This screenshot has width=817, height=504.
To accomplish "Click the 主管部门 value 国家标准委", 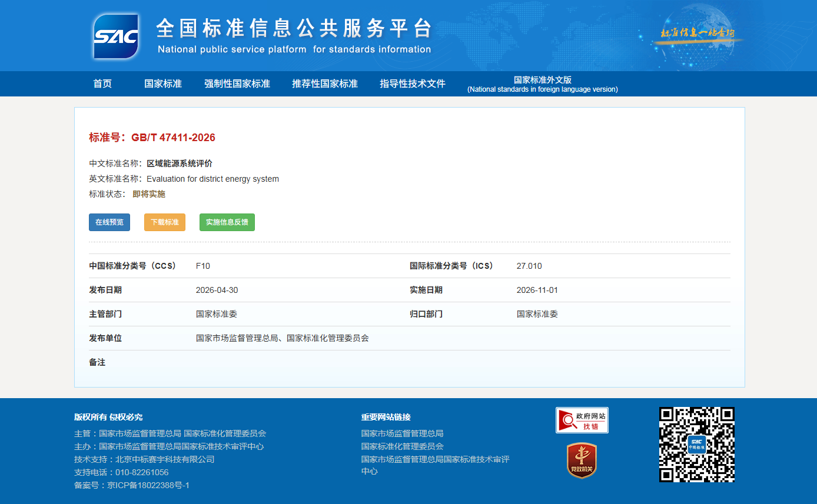I will [x=217, y=314].
